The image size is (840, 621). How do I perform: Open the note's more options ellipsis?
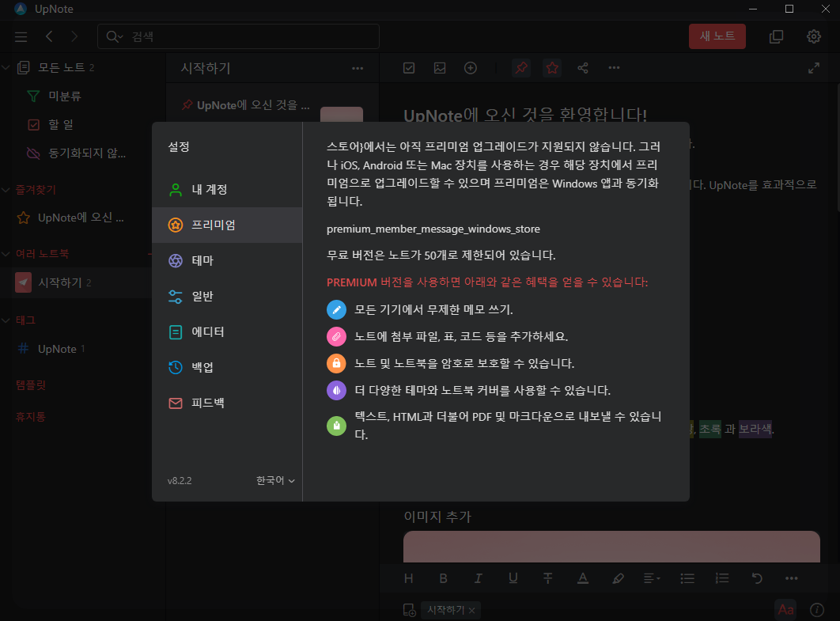614,68
